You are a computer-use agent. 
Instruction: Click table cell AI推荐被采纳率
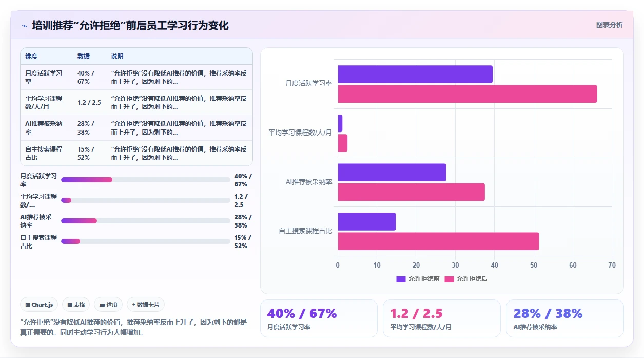tap(44, 128)
